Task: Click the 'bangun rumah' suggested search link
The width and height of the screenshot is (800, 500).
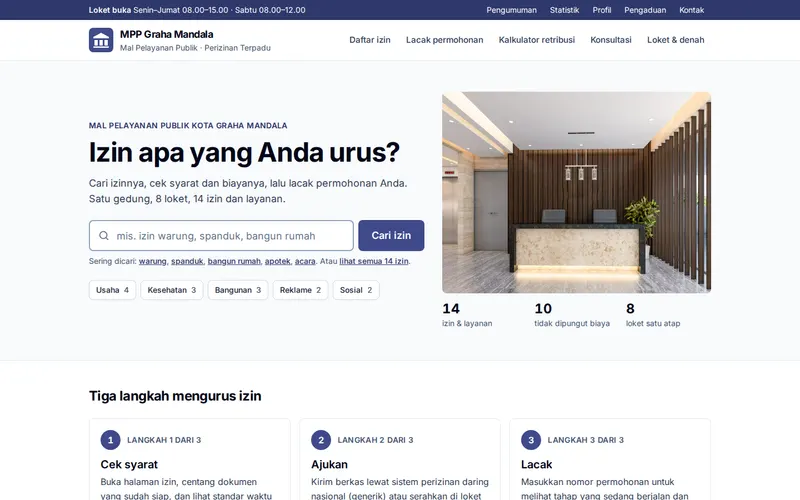Action: click(x=234, y=261)
